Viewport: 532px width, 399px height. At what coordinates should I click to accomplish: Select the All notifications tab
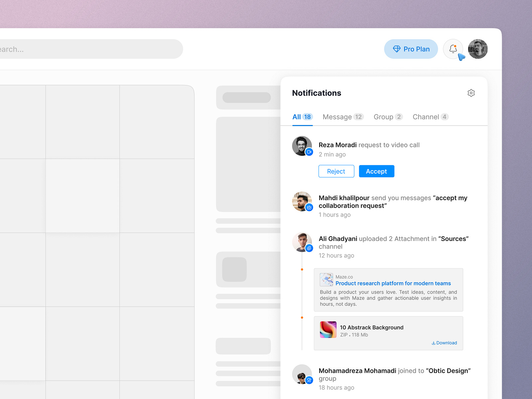(x=302, y=117)
